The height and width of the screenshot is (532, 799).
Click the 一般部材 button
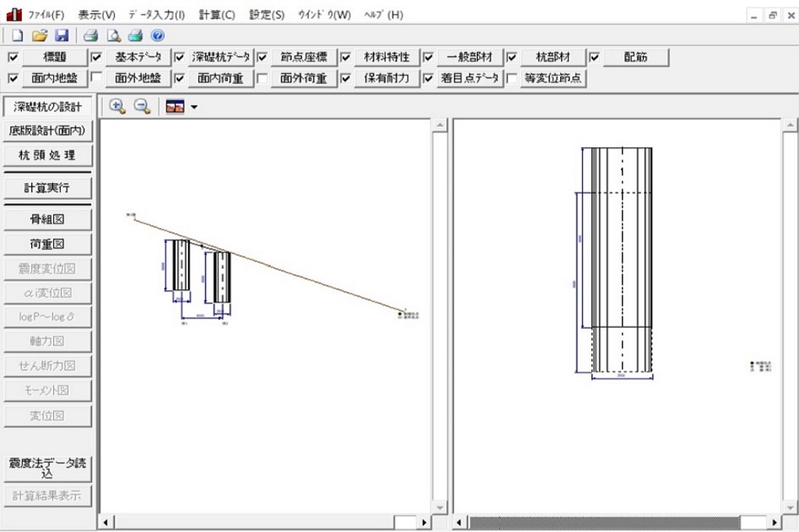(470, 57)
